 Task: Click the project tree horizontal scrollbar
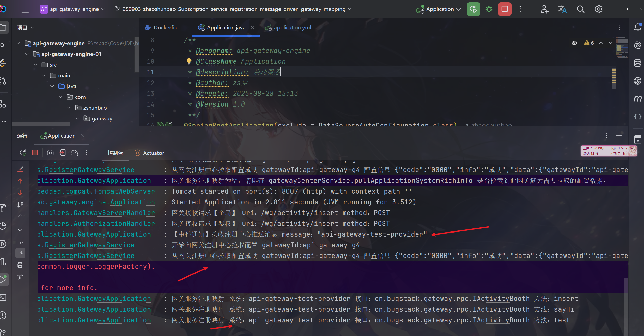pyautogui.click(x=41, y=124)
